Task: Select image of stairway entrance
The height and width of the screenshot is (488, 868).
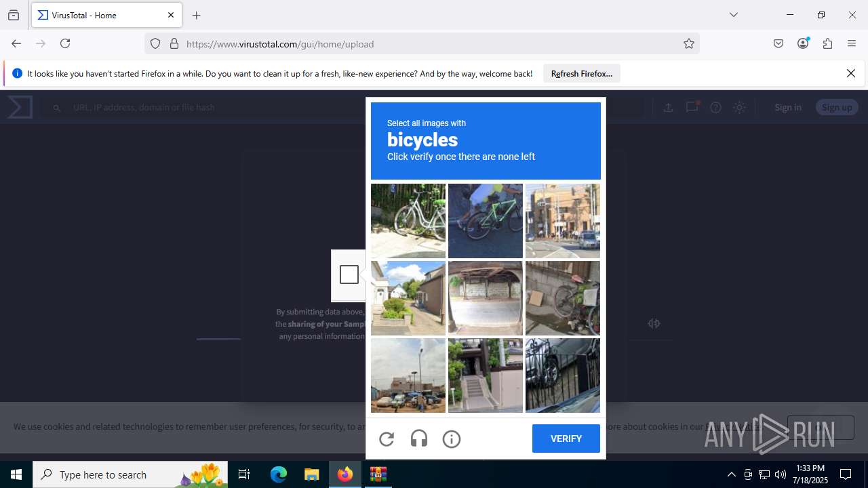Action: pos(486,375)
